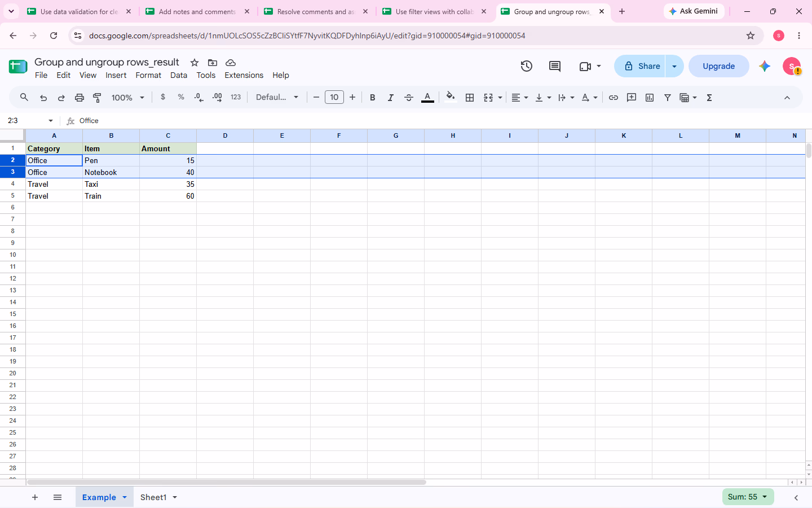Decrease decimal places
This screenshot has width=812, height=508.
click(199, 97)
